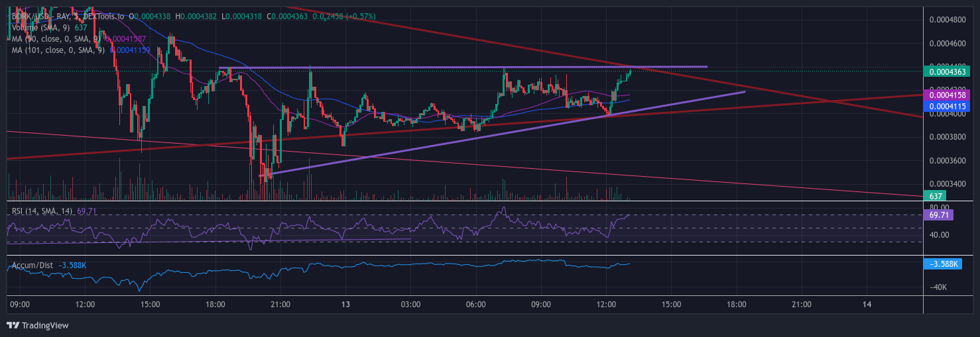The width and height of the screenshot is (980, 337).
Task: Click the Accum/Dist legend value −3.588K
Action: (x=72, y=265)
